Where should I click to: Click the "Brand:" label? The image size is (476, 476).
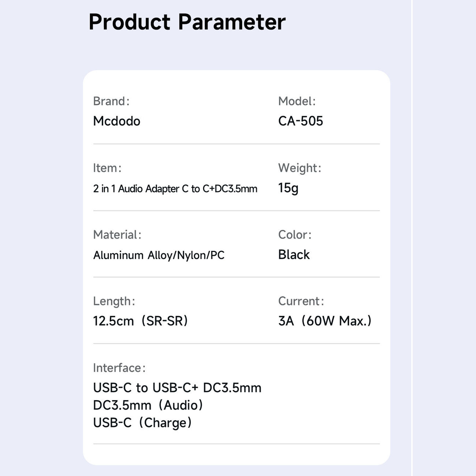(111, 101)
